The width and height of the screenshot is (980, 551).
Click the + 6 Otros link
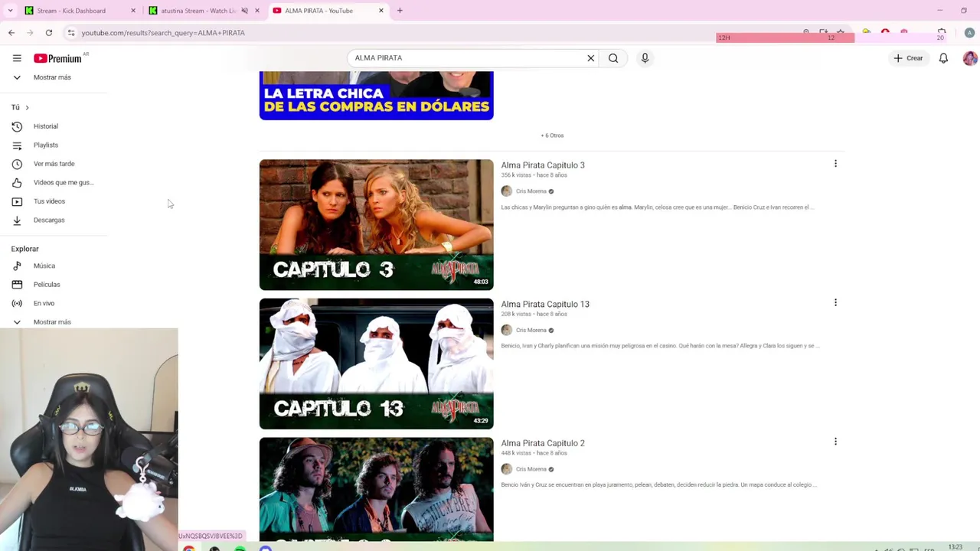552,135
